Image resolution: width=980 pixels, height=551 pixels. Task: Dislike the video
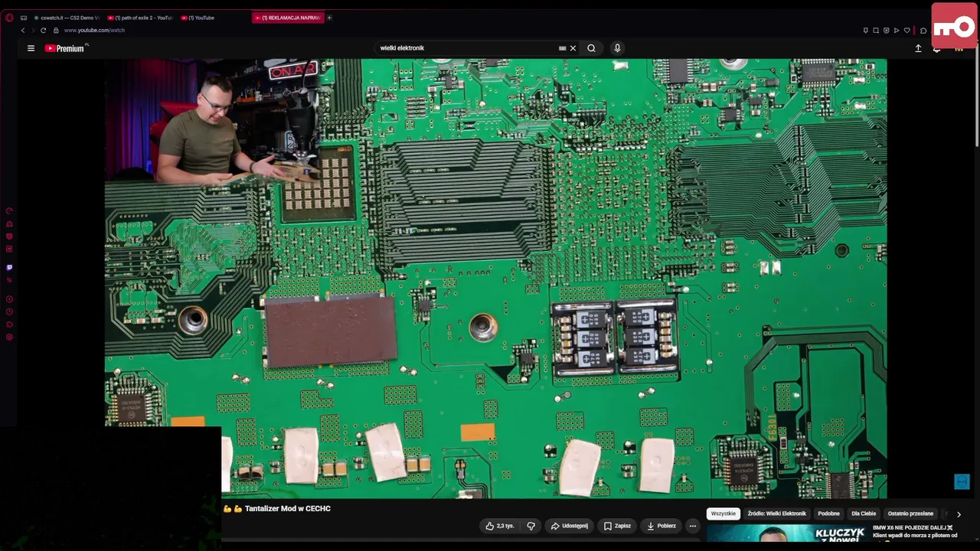coord(531,526)
